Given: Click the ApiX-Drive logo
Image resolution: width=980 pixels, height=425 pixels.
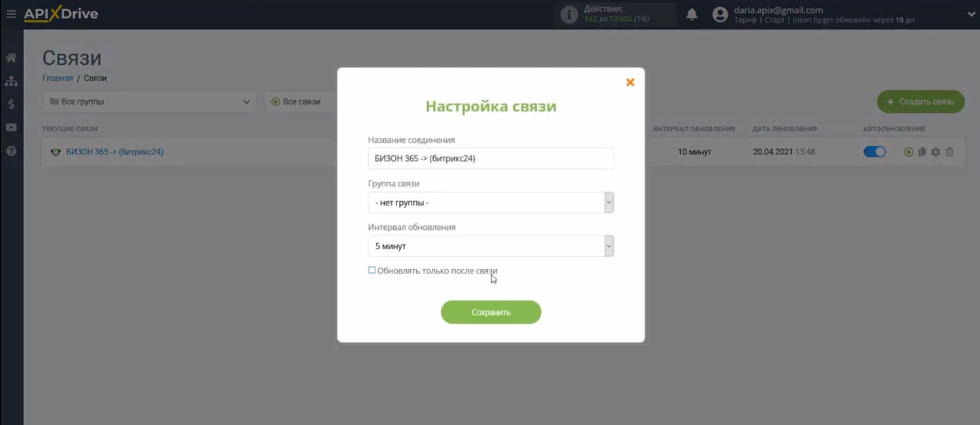Looking at the screenshot, I should click(61, 13).
